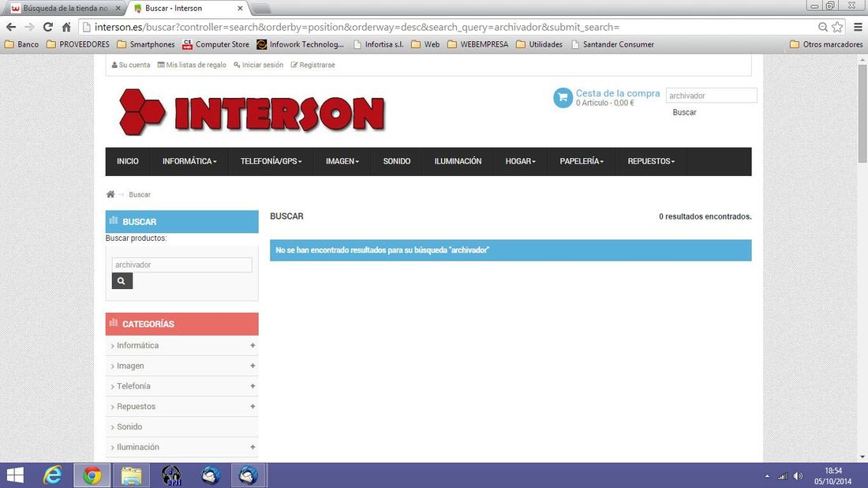Open SONIDO menu item

click(x=397, y=161)
